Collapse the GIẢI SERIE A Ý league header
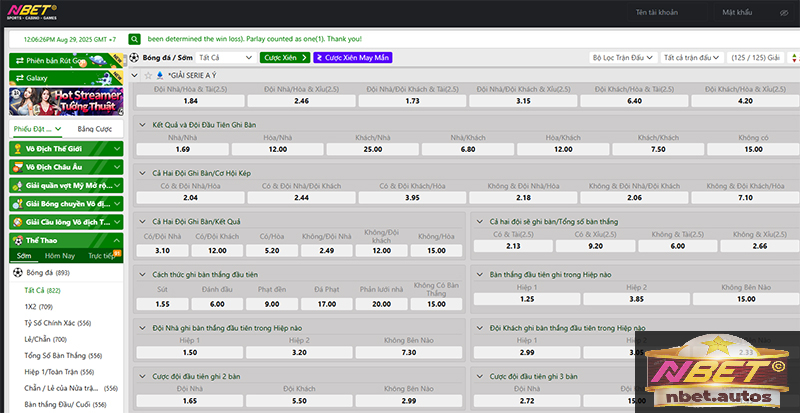Viewport: 800px width, 413px height. coord(136,76)
